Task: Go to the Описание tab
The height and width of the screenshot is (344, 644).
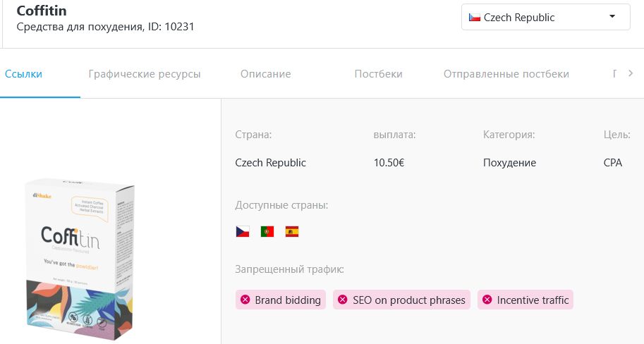Action: coord(265,74)
